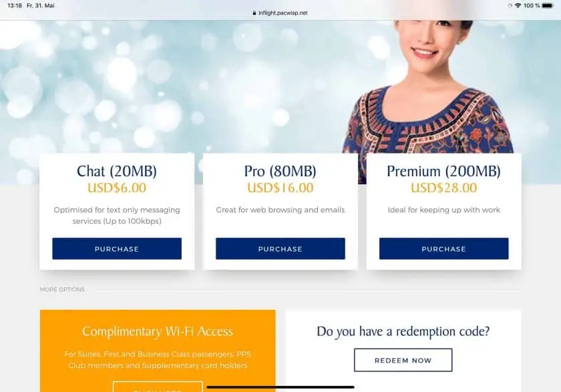Image resolution: width=561 pixels, height=392 pixels.
Task: Tap the battery icon in status bar
Action: (x=548, y=6)
